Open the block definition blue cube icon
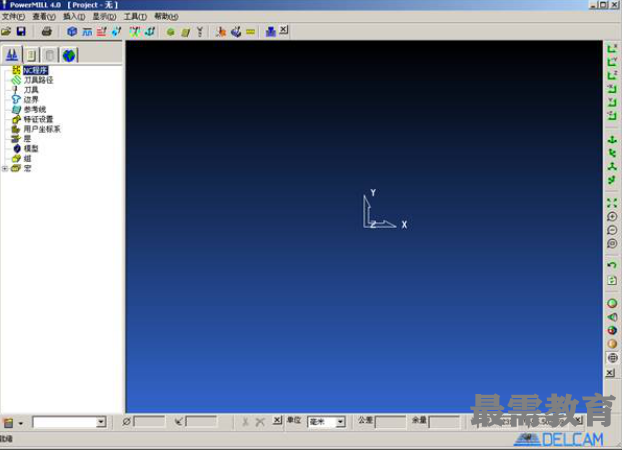This screenshot has width=622, height=450. 72,31
